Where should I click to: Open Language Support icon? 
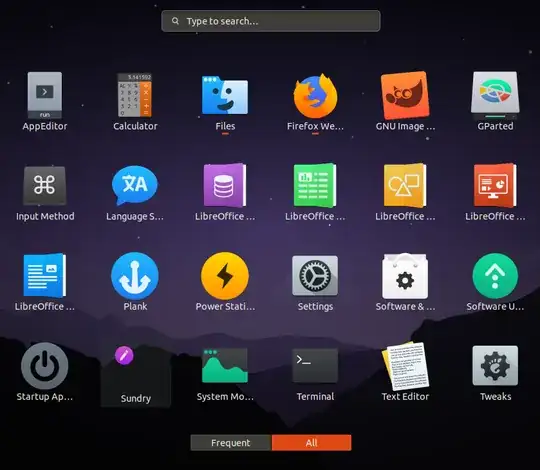tap(135, 186)
